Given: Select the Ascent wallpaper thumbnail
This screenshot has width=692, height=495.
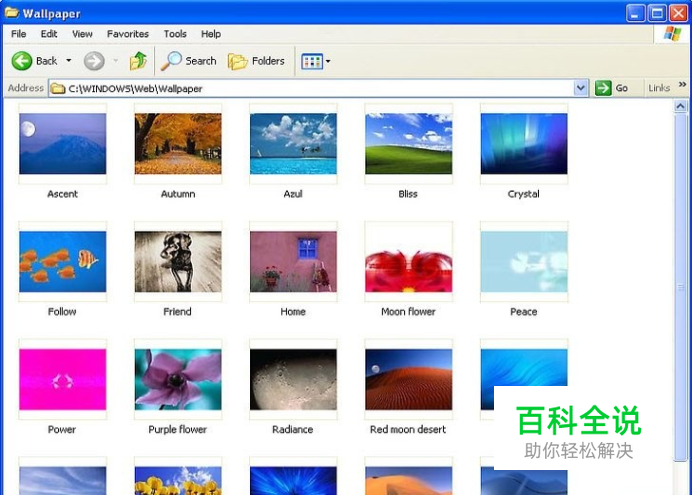Looking at the screenshot, I should click(x=63, y=143).
